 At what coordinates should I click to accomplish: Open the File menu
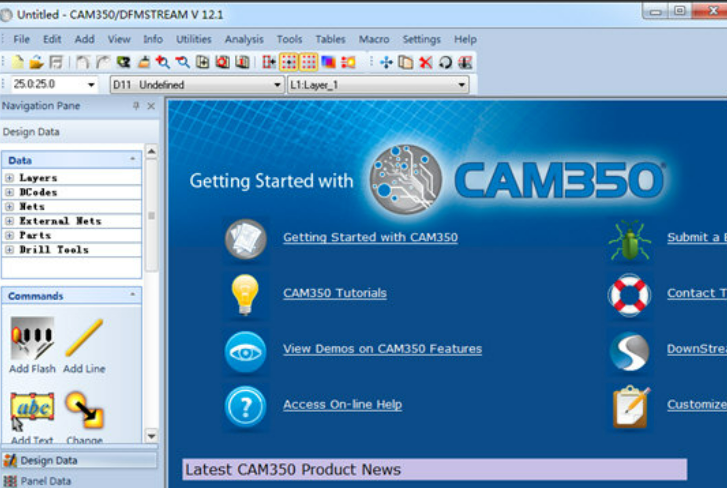[x=21, y=39]
